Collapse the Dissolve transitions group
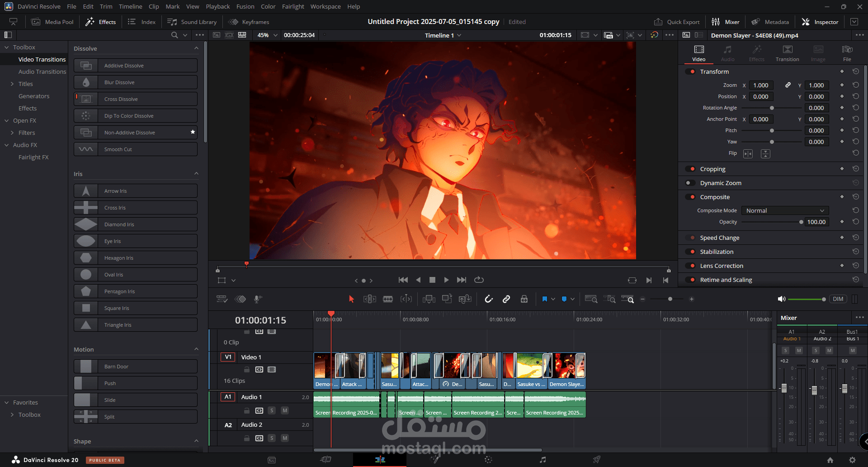The height and width of the screenshot is (467, 868). [x=196, y=48]
